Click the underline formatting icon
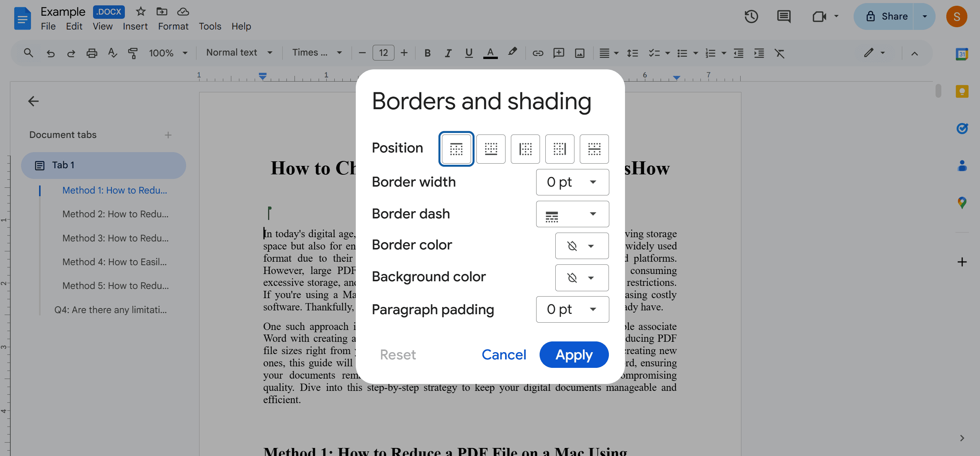 (470, 52)
